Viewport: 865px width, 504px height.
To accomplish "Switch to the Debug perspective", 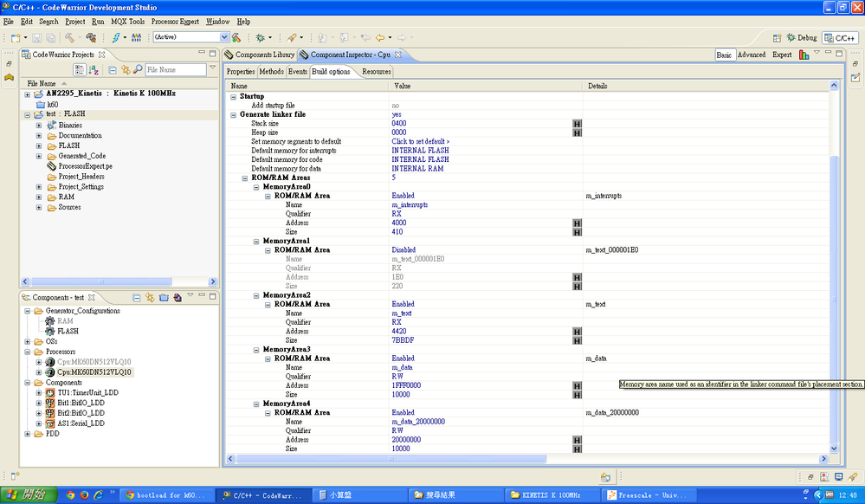I will [802, 37].
